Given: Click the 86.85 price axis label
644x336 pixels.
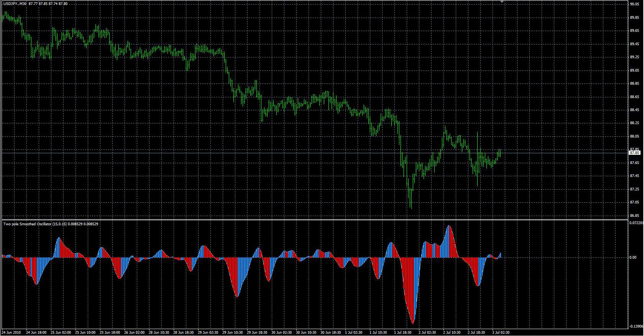Looking at the screenshot, I should (x=634, y=216).
